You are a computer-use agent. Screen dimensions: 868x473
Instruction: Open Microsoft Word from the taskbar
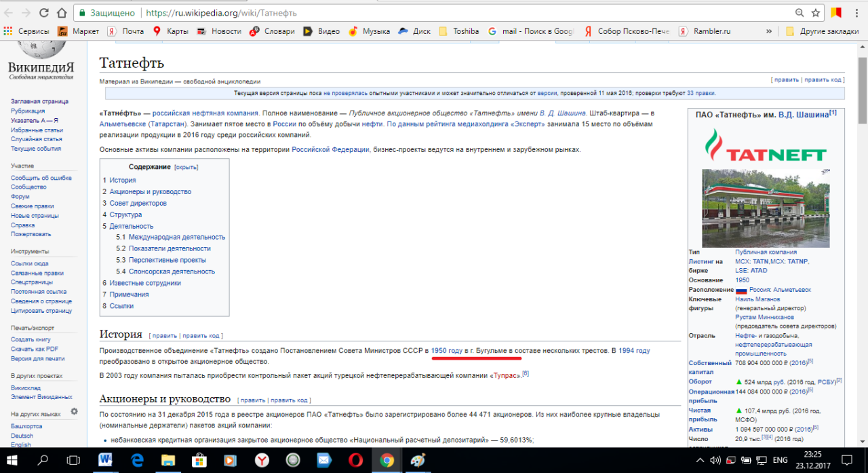pyautogui.click(x=105, y=460)
